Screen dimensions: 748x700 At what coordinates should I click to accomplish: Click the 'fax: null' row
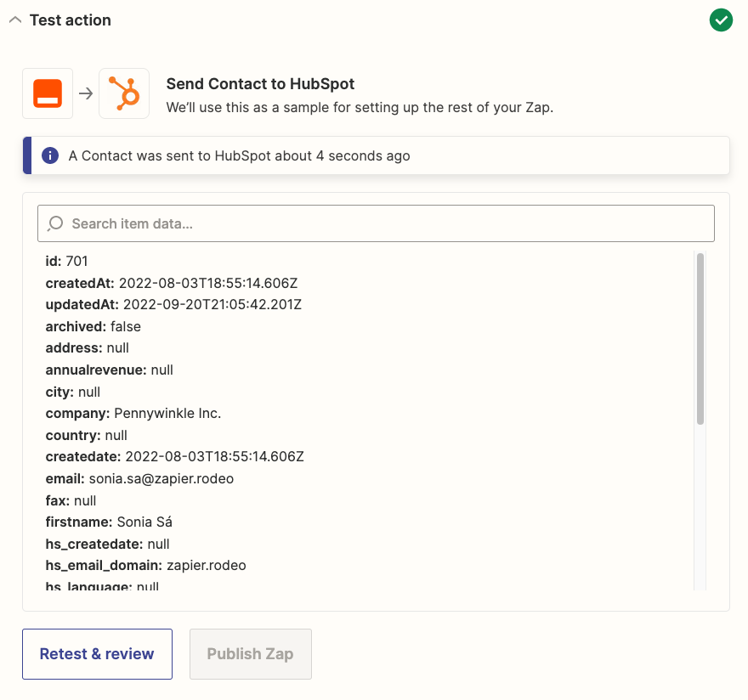point(71,500)
